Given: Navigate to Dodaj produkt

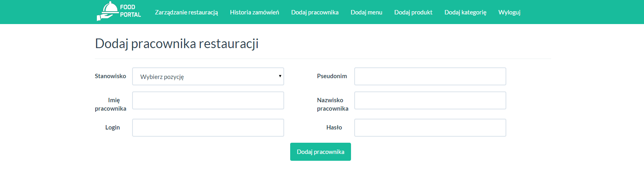Looking at the screenshot, I should tap(413, 12).
